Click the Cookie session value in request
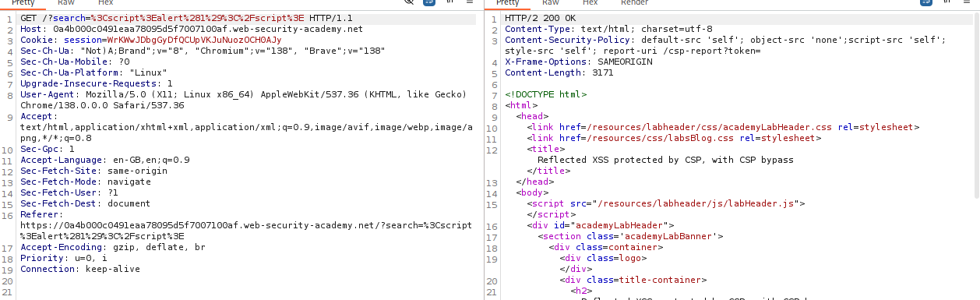Screen dimensions: 980x300 [x=195, y=40]
